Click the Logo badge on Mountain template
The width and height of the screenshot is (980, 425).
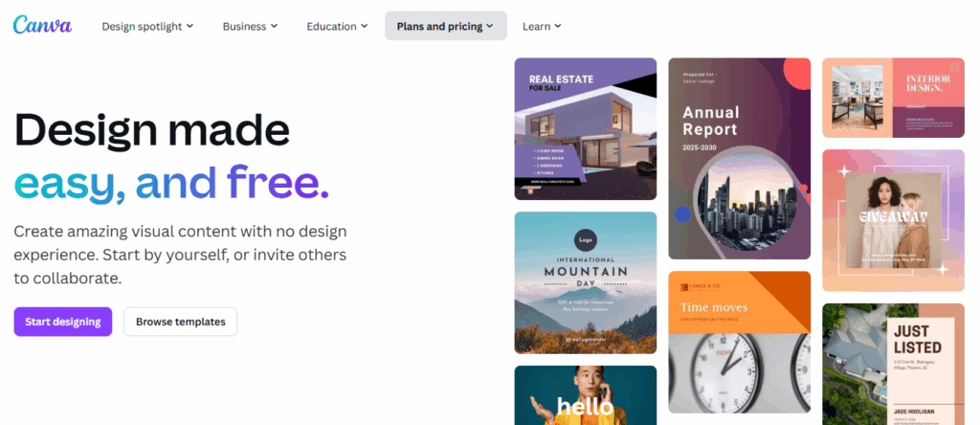click(x=586, y=240)
